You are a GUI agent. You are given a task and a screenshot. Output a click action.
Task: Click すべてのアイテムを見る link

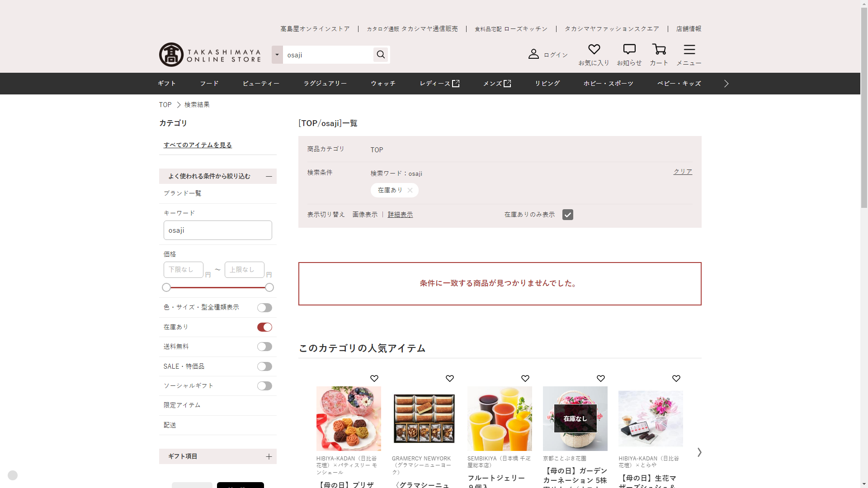click(198, 145)
